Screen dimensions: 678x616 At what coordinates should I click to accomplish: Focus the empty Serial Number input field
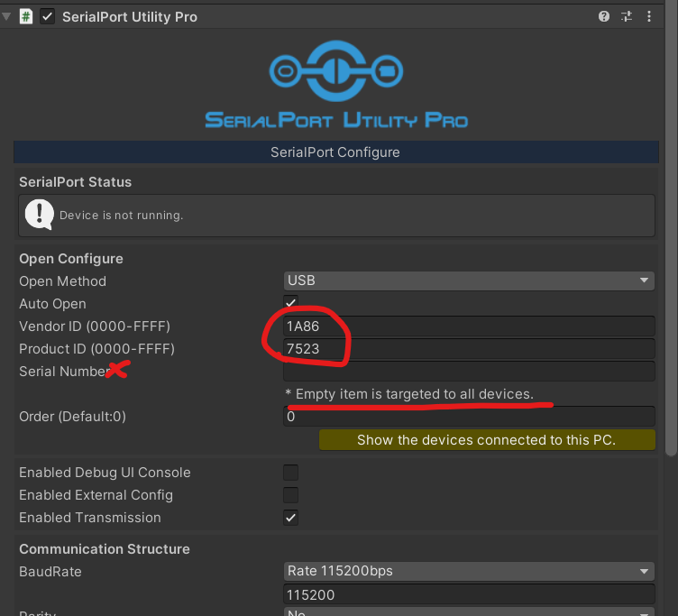tap(468, 372)
